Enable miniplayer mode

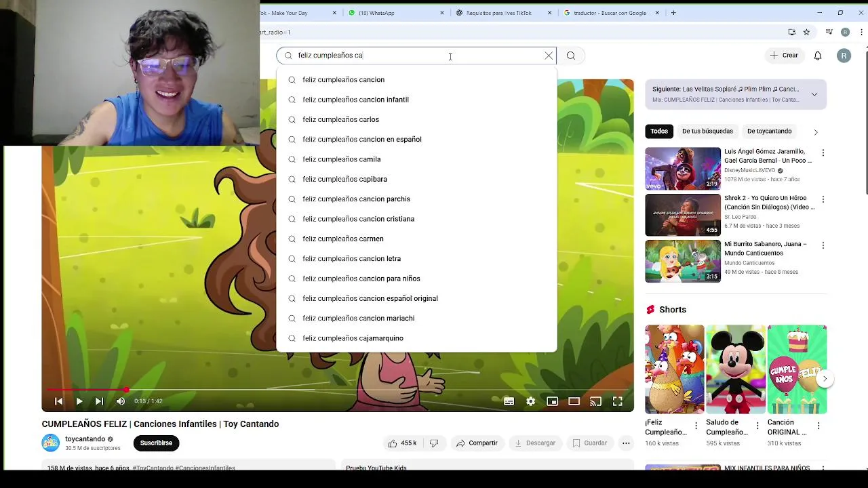[552, 401]
